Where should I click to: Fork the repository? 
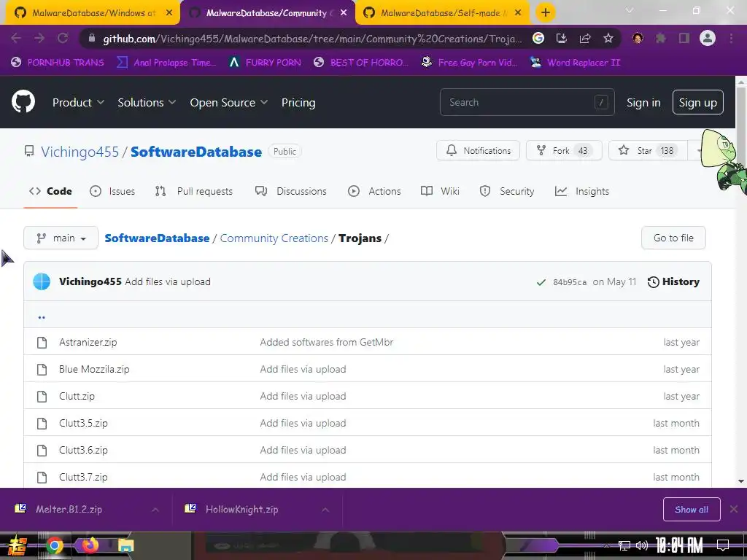click(x=564, y=151)
